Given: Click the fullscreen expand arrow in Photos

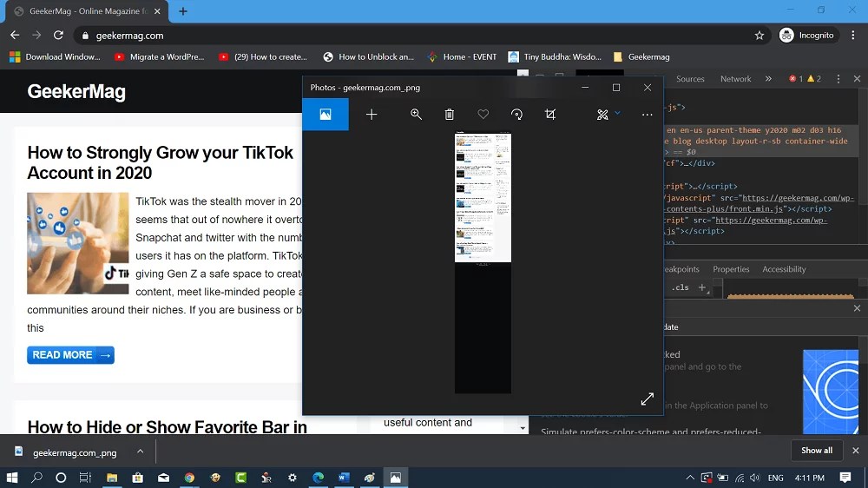Looking at the screenshot, I should pos(648,399).
